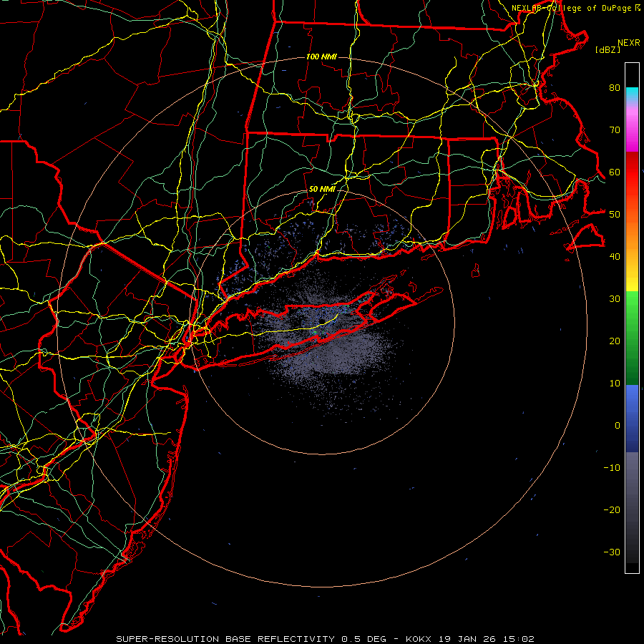Select the -30 value on the dBZ scale
This screenshot has height=644, width=644.
coord(612,552)
